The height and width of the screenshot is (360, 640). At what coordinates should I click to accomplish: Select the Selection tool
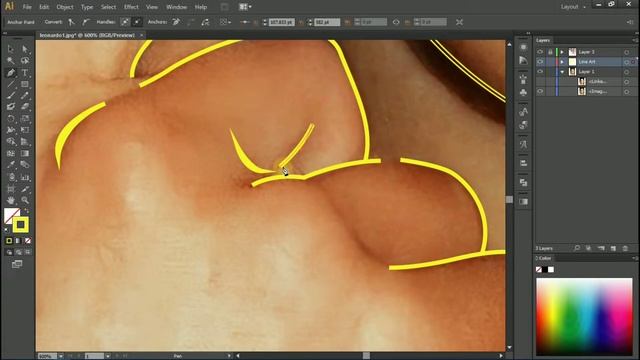11,49
